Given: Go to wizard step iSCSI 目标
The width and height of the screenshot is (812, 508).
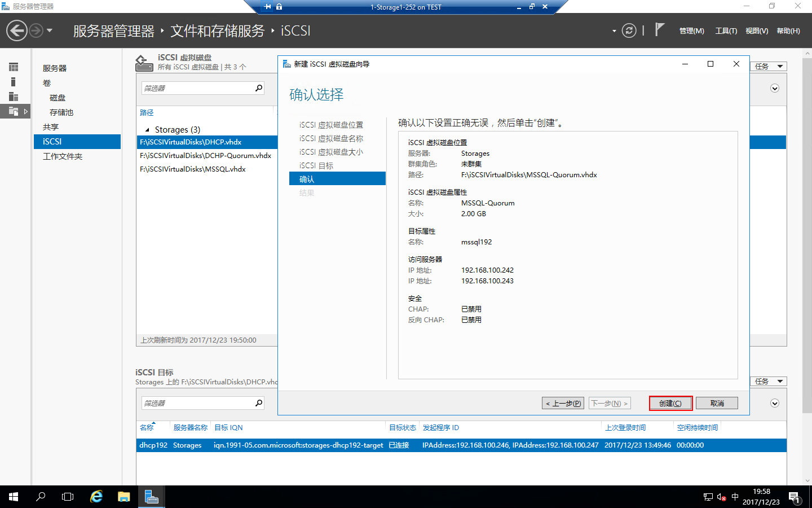Looking at the screenshot, I should tap(316, 165).
